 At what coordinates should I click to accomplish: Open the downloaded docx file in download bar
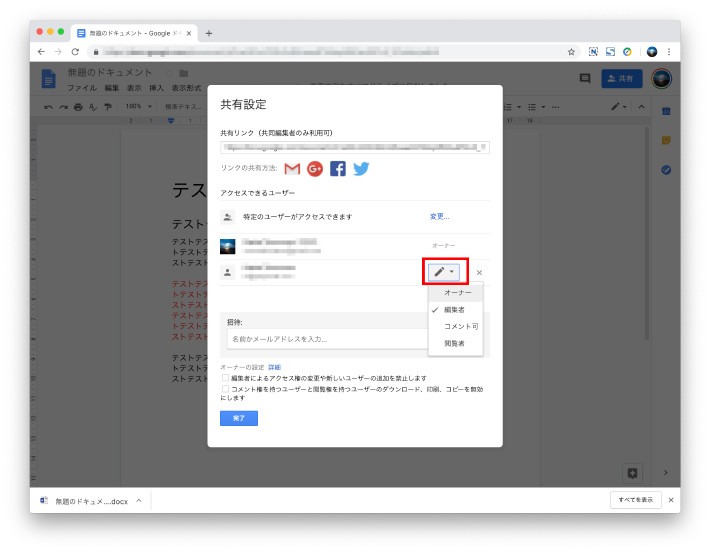(x=85, y=501)
